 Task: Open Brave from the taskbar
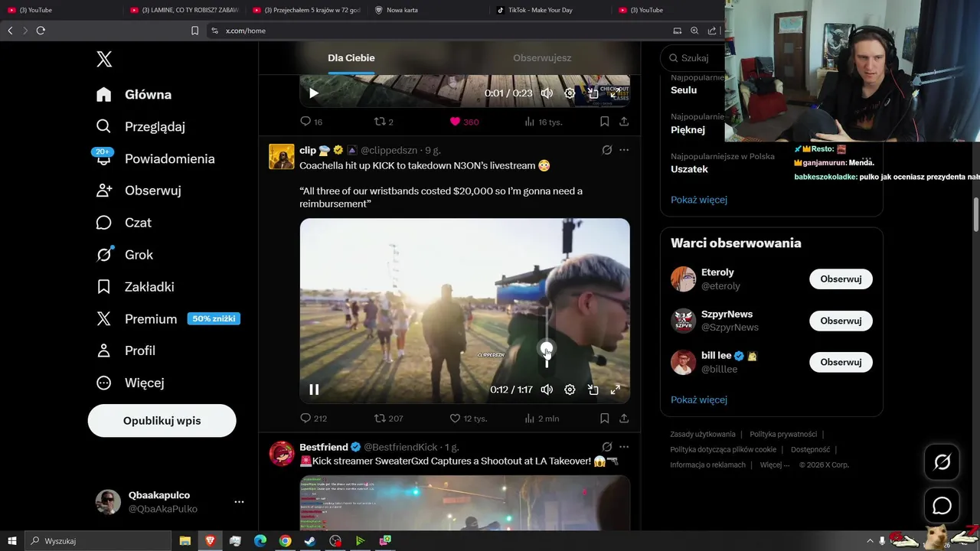pos(210,541)
